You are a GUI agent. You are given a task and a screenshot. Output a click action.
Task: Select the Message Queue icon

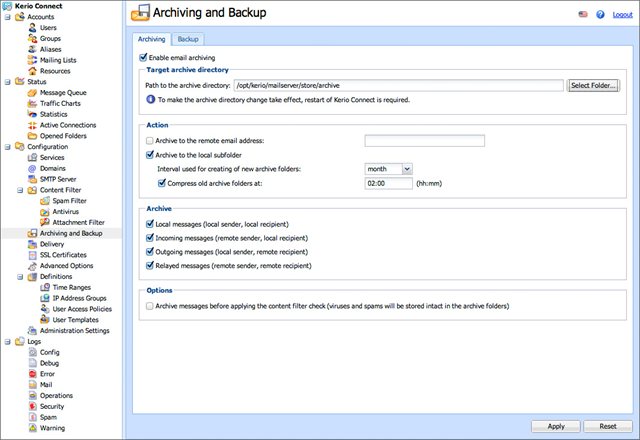click(x=32, y=93)
